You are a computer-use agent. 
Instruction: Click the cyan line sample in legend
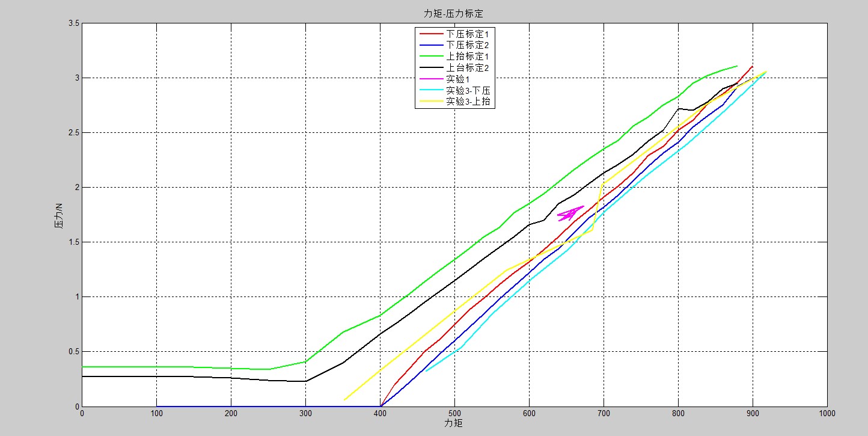[x=430, y=91]
